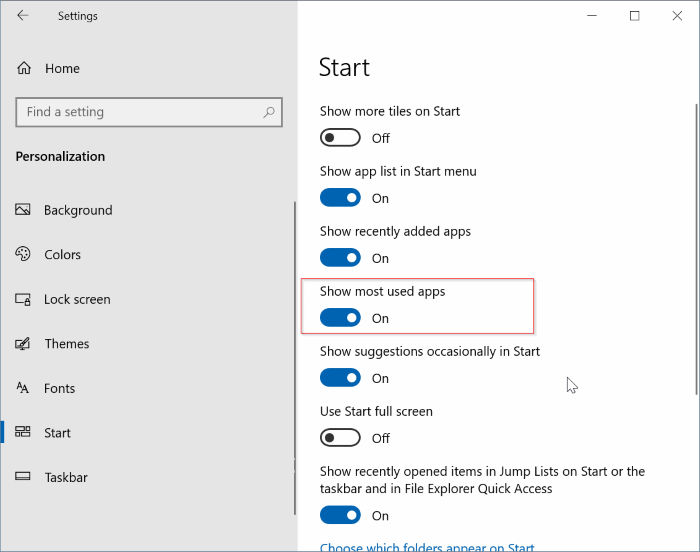Viewport: 700px width, 552px height.
Task: Open Choose which folders appear on Start
Action: 427,547
